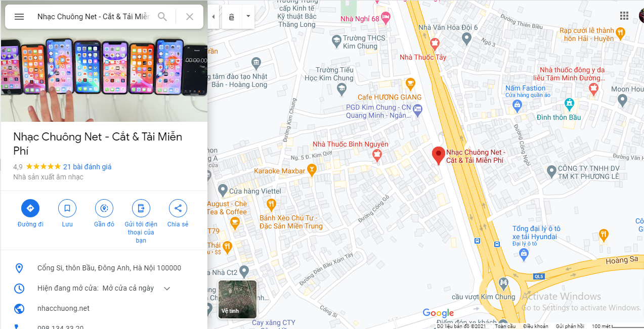Visit nhacchuong.net website link
This screenshot has height=329, width=644.
(63, 308)
